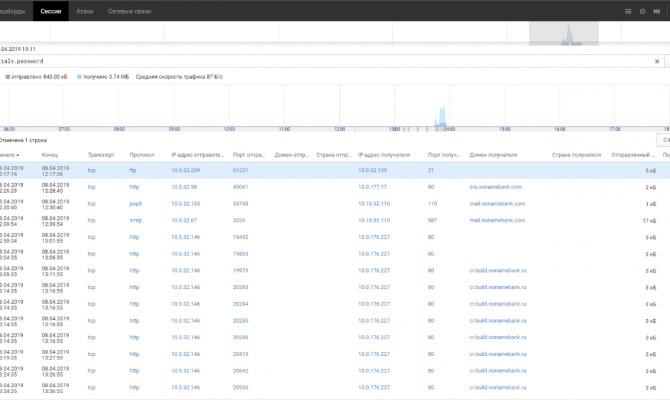Click sender port 20284
The image size is (670, 400).
(240, 304)
